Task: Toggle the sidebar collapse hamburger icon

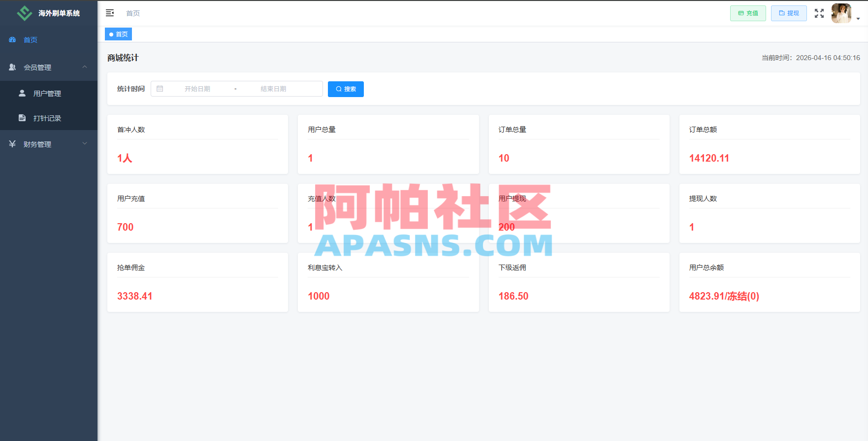Action: pyautogui.click(x=110, y=13)
